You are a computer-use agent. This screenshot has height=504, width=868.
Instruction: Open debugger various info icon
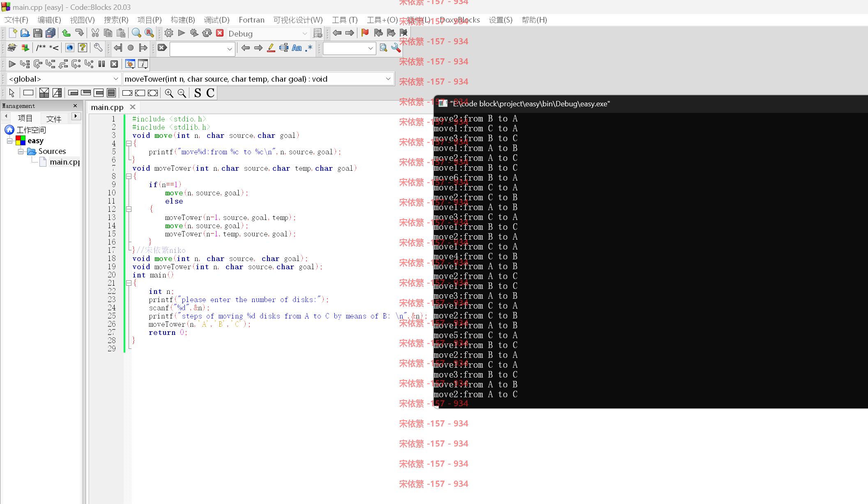tap(143, 64)
